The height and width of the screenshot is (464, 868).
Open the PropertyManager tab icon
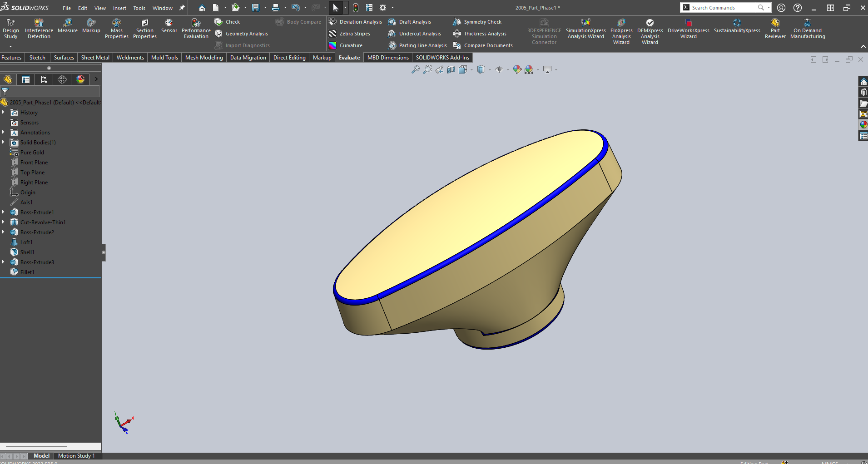click(26, 79)
